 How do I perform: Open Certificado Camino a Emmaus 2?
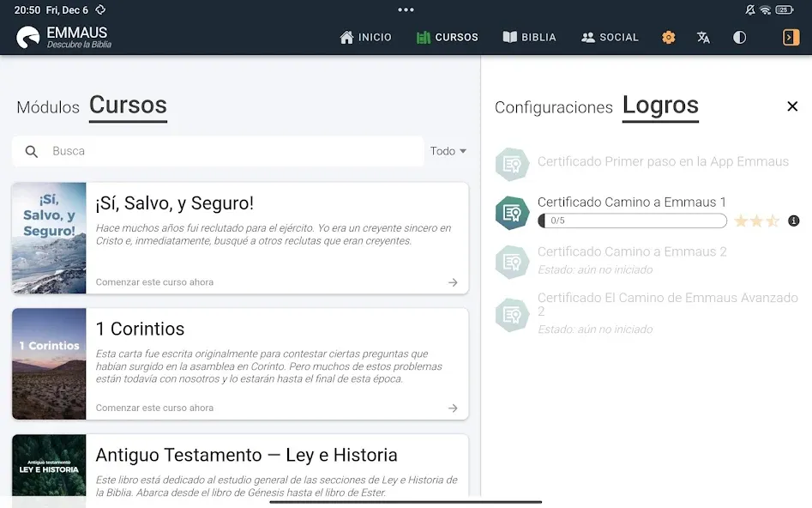(632, 252)
